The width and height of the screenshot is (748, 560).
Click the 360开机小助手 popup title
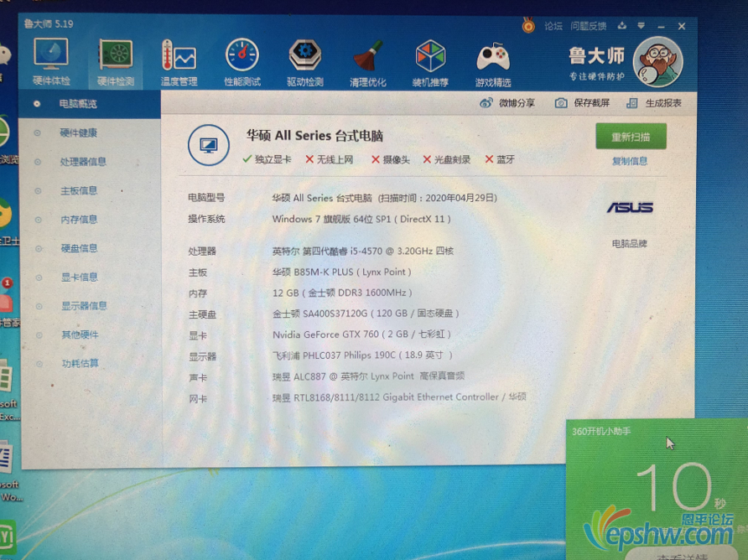coord(601,431)
